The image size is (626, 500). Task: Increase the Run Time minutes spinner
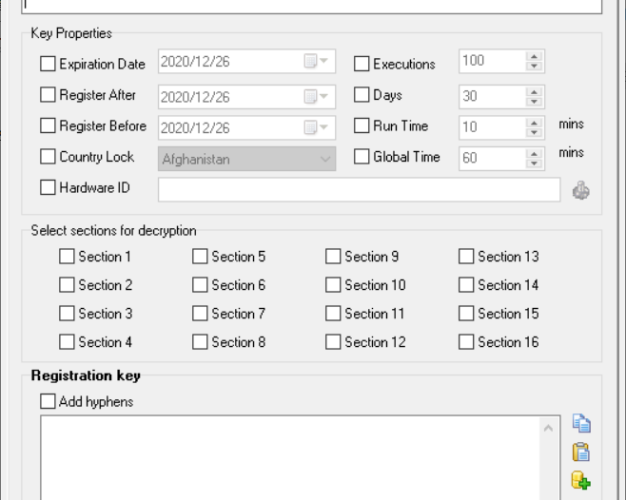534,122
